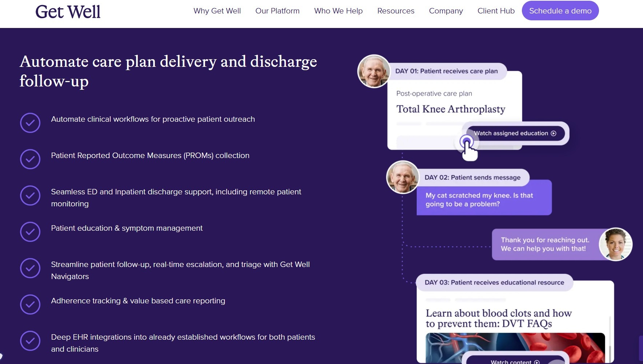Click play icon in Watch assigned education
Screen dimensions: 643x364
pyautogui.click(x=554, y=133)
